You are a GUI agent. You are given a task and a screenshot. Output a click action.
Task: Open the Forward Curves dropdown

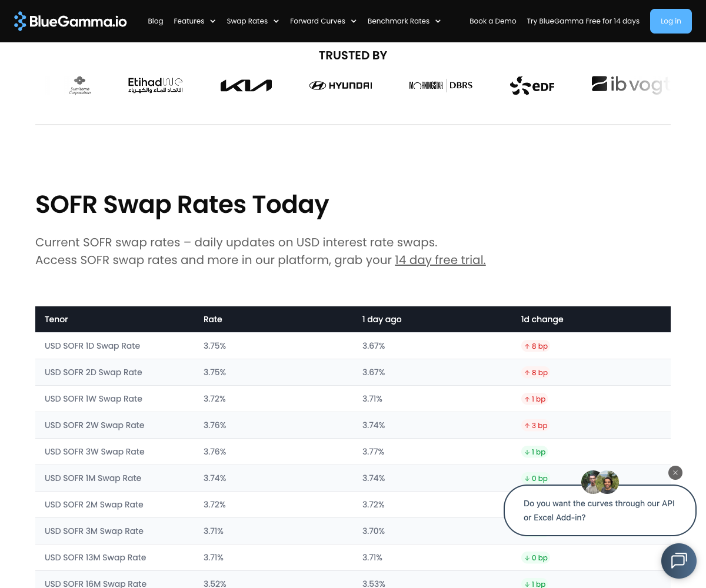[323, 21]
